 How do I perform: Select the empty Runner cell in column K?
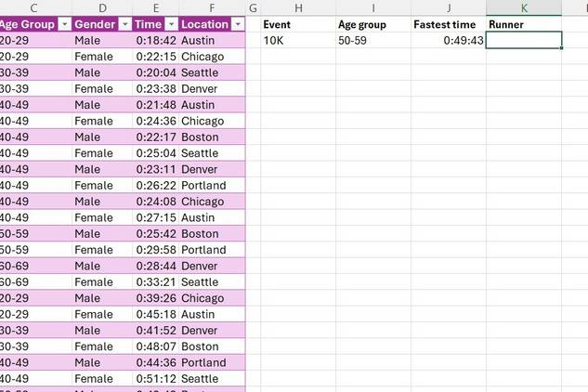pyautogui.click(x=524, y=40)
